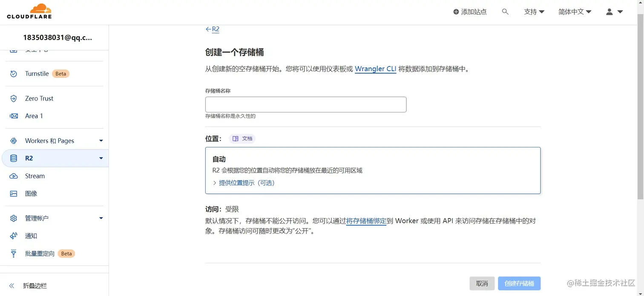This screenshot has width=644, height=296.
Task: Click the 创建一个存储桶 heading
Action: (x=235, y=52)
